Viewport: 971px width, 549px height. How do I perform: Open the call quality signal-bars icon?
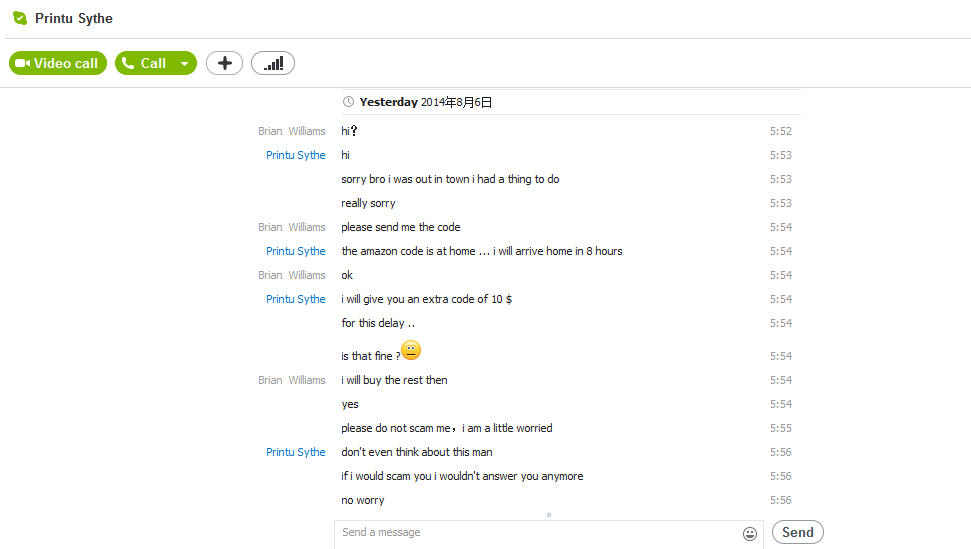point(272,63)
